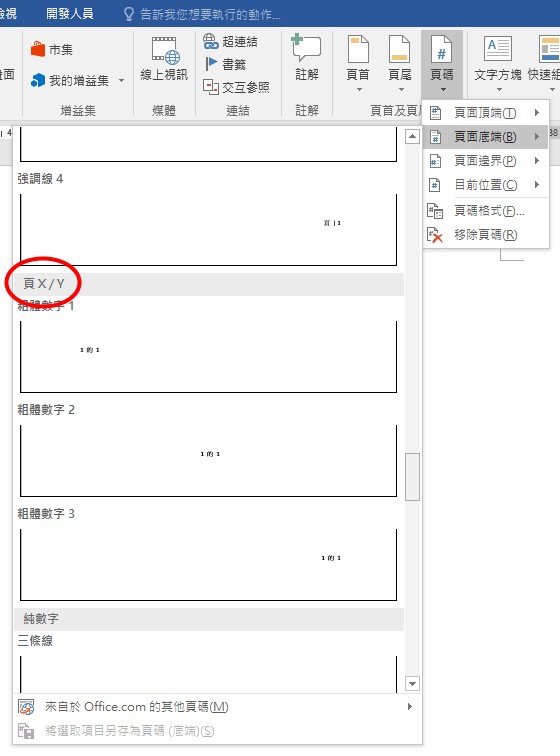The width and height of the screenshot is (560, 756).
Task: Open 頁面邊界(P) submenu
Action: pyautogui.click(x=486, y=161)
